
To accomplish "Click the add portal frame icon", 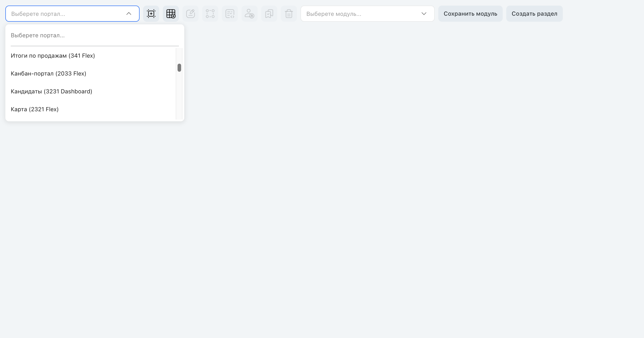I will (x=151, y=13).
